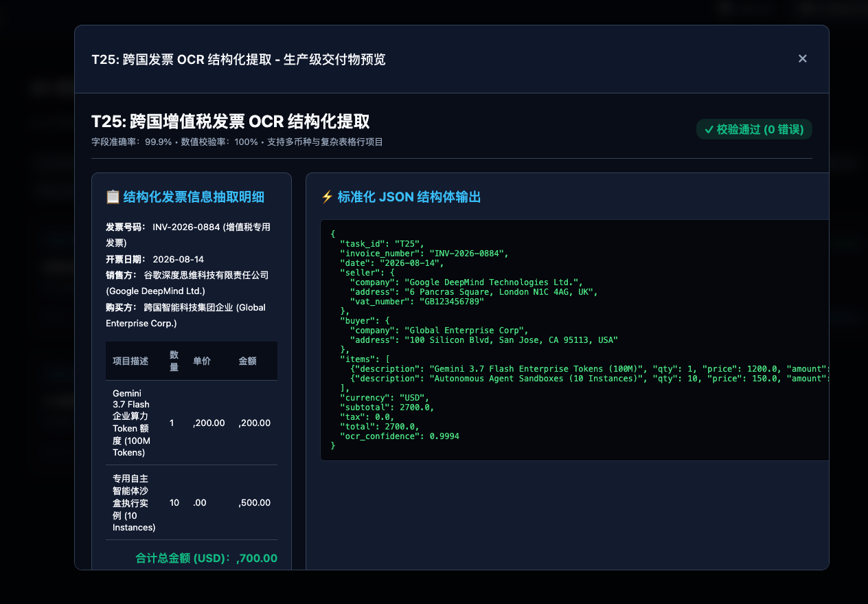Image resolution: width=868 pixels, height=604 pixels.
Task: Click the Gemini 3.7 Flash 企业算力 description cell
Action: (134, 423)
